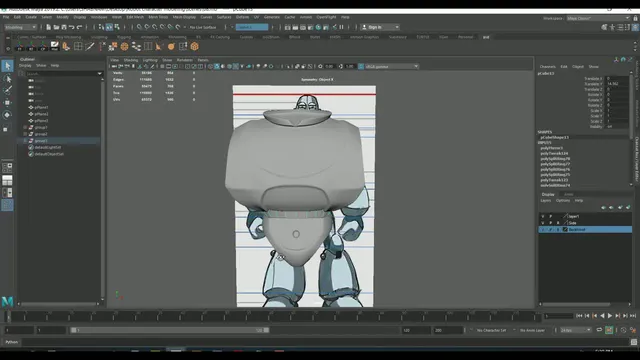
Task: Click the orange ball shelf icon
Action: pyautogui.click(x=171, y=47)
